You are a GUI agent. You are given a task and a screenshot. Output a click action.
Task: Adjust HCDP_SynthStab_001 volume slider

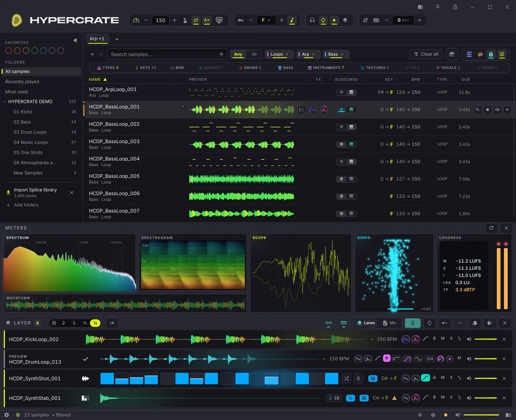click(486, 398)
